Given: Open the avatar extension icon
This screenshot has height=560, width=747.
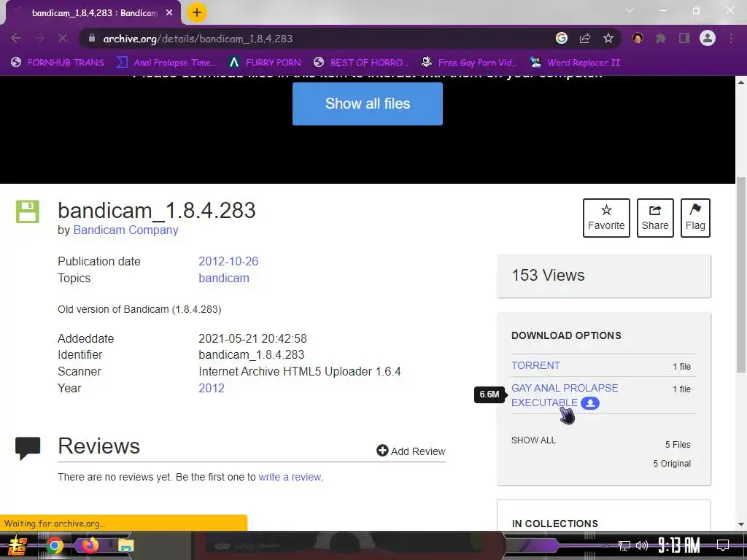Looking at the screenshot, I should click(638, 38).
